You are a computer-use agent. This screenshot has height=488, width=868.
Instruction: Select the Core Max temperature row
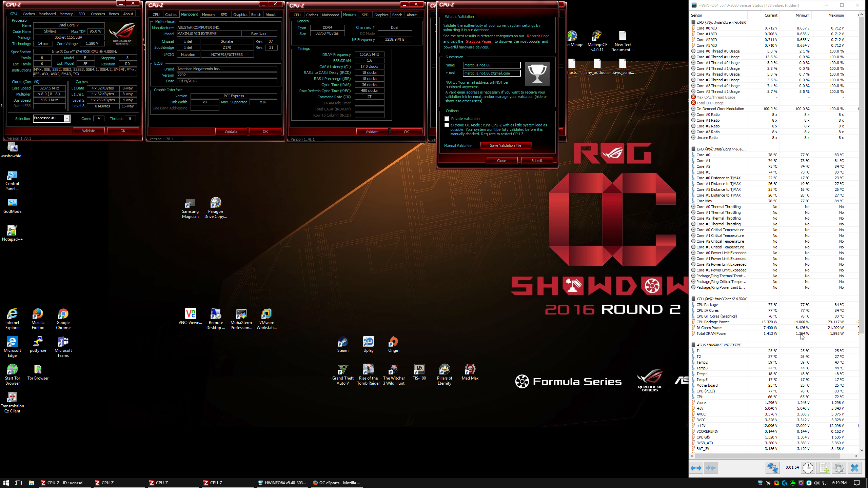pyautogui.click(x=774, y=201)
